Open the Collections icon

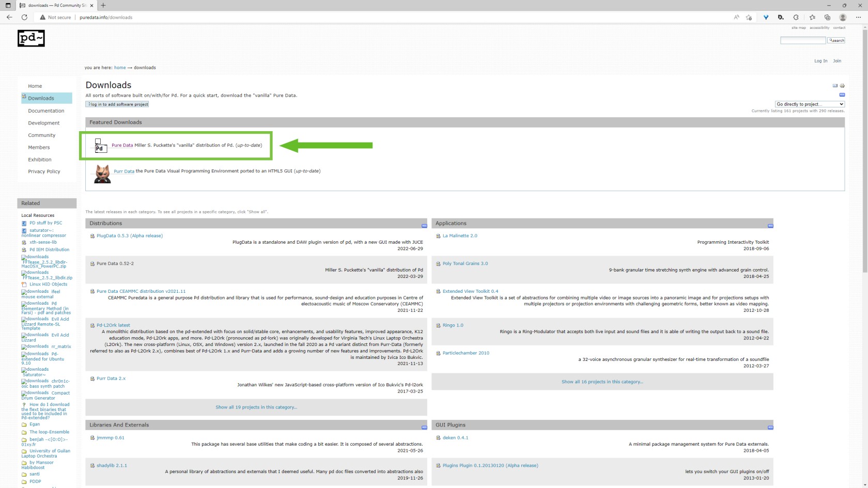point(827,17)
